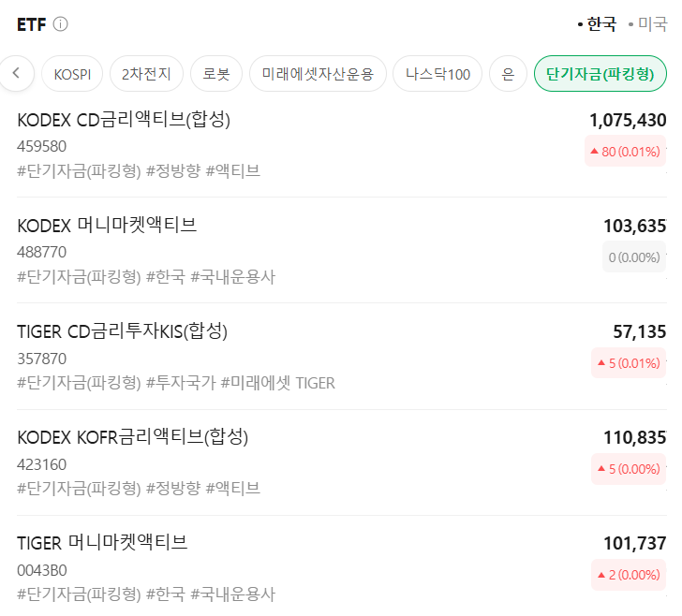Open KODEX CD금리액티브(합성) ETF
Image resolution: width=682 pixels, height=616 pixels.
click(x=124, y=120)
